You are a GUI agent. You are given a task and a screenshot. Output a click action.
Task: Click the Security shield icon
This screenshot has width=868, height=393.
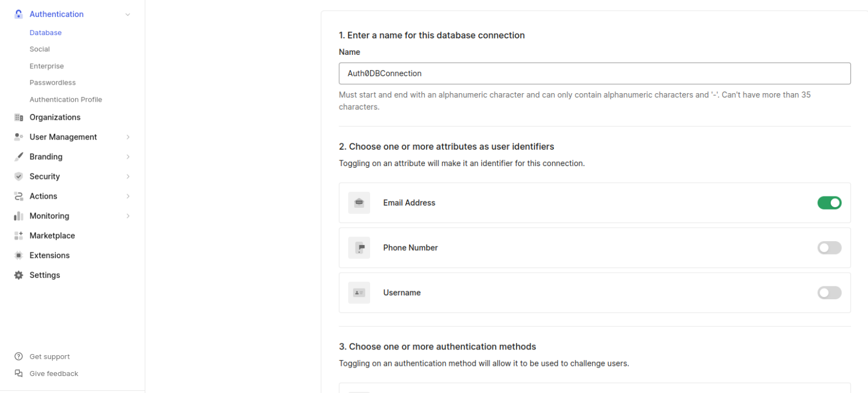coord(19,176)
